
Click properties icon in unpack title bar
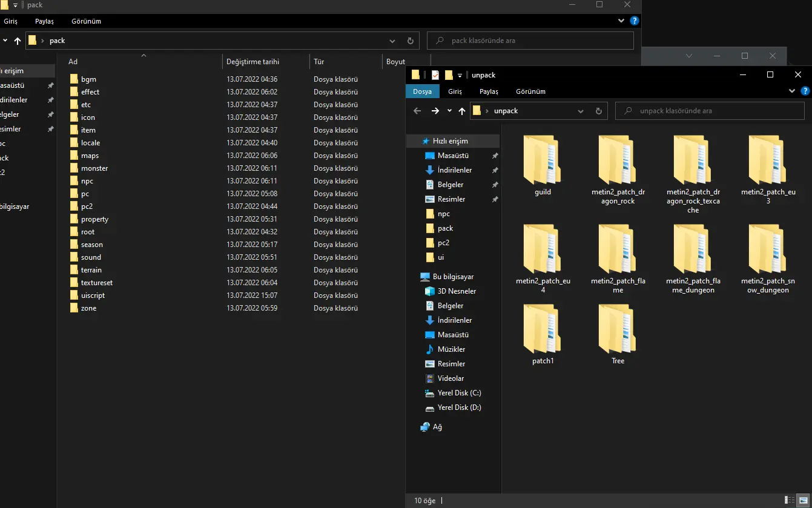435,75
